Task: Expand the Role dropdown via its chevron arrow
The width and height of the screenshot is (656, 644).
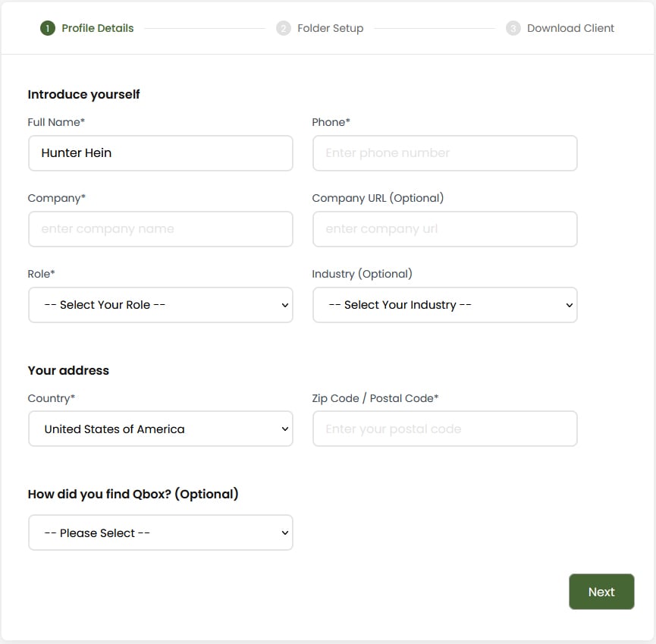Action: coord(284,305)
